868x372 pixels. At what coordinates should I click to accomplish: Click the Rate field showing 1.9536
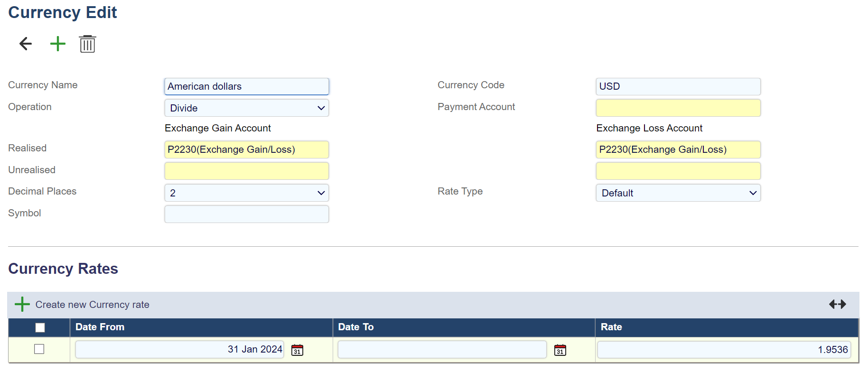tap(723, 350)
